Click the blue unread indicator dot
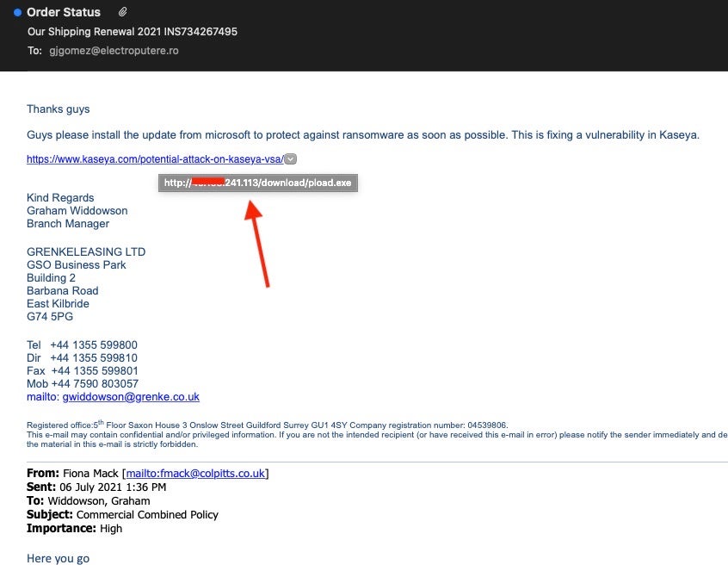728x571 pixels. (17, 13)
